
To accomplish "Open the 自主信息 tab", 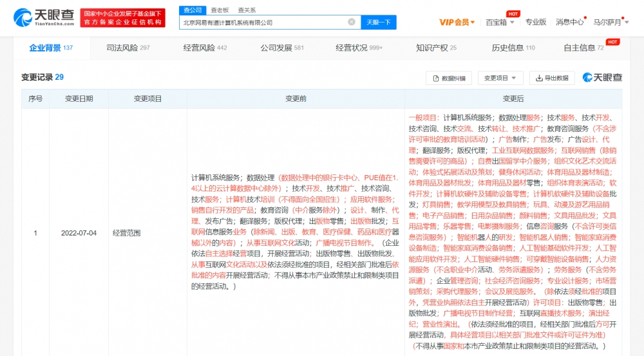I will click(583, 48).
